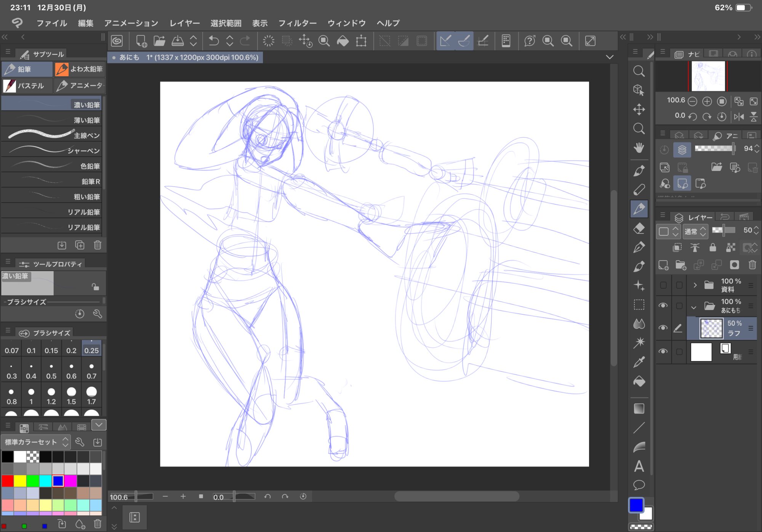Image resolution: width=762 pixels, height=532 pixels.
Task: Click the Save icon in toolbar
Action: coord(178,41)
